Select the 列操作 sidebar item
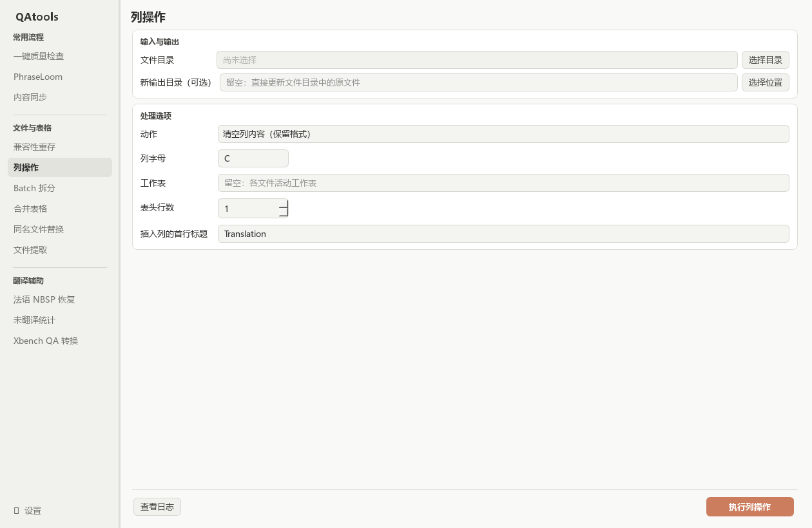The width and height of the screenshot is (812, 528). pyautogui.click(x=60, y=167)
